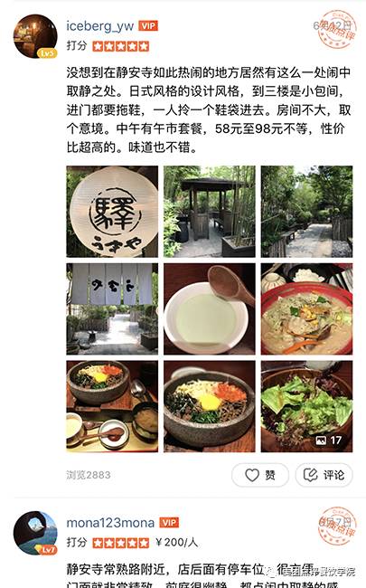Image resolution: width=366 pixels, height=588 pixels.
Task: Click the iceberg_yw username link
Action: 100,26
